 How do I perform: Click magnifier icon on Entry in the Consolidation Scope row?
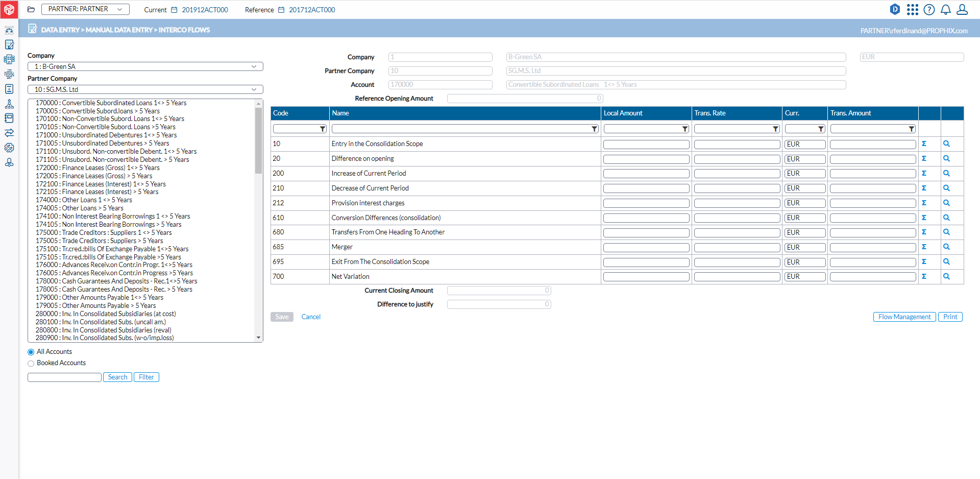(x=946, y=144)
